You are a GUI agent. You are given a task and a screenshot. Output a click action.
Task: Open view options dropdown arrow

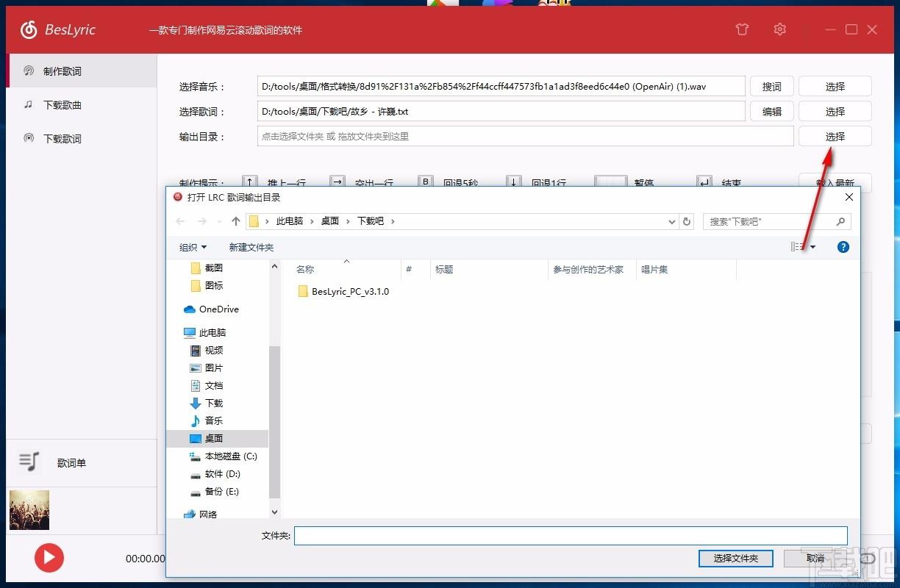click(813, 247)
